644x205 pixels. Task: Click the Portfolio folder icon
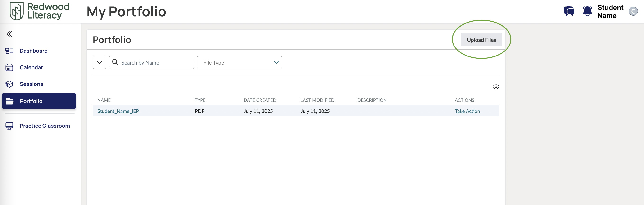tap(9, 101)
